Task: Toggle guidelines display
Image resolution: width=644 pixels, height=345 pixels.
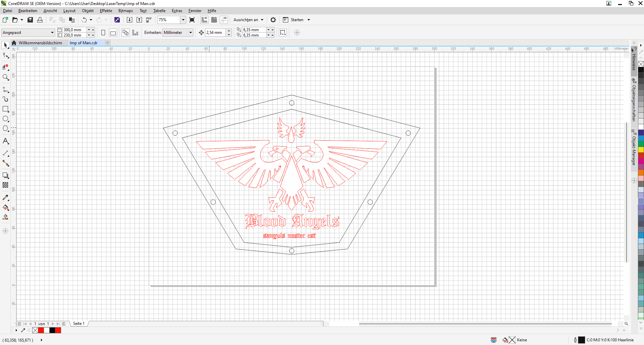Action: [224, 20]
